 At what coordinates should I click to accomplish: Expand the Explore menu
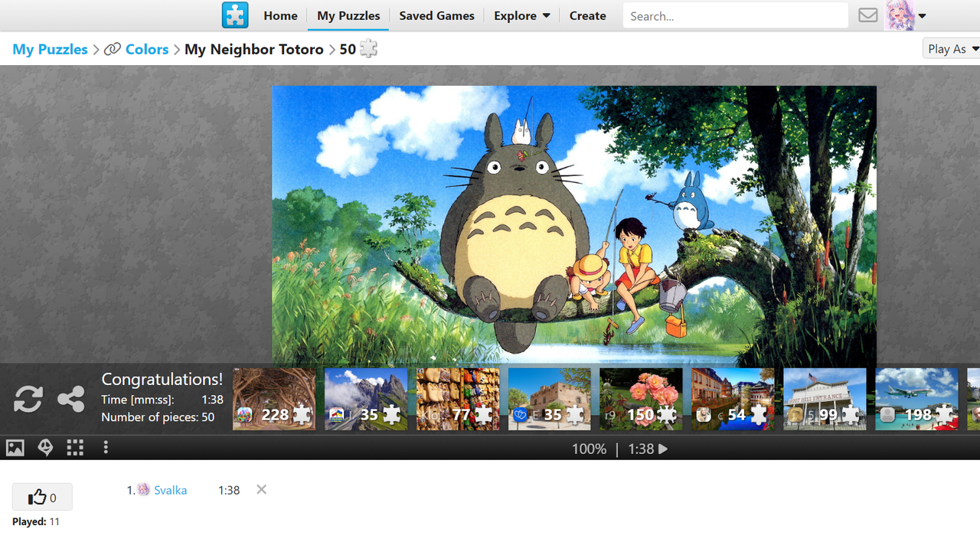522,15
